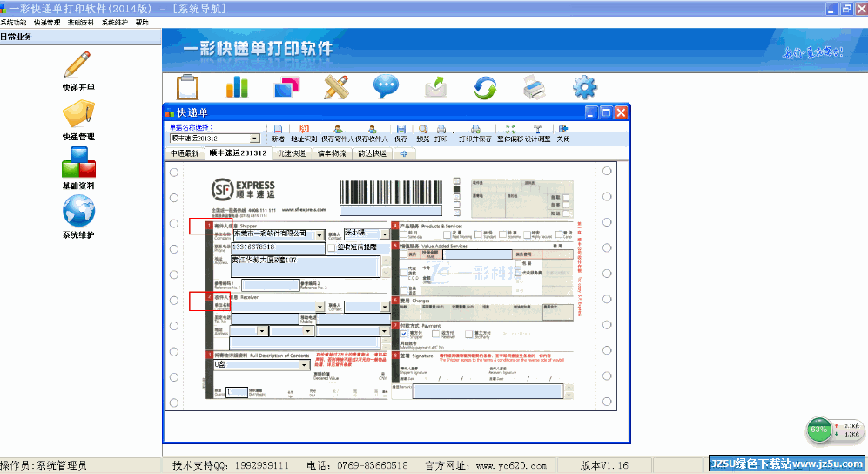
Task: Click the printer icon in main toolbar
Action: click(x=535, y=87)
